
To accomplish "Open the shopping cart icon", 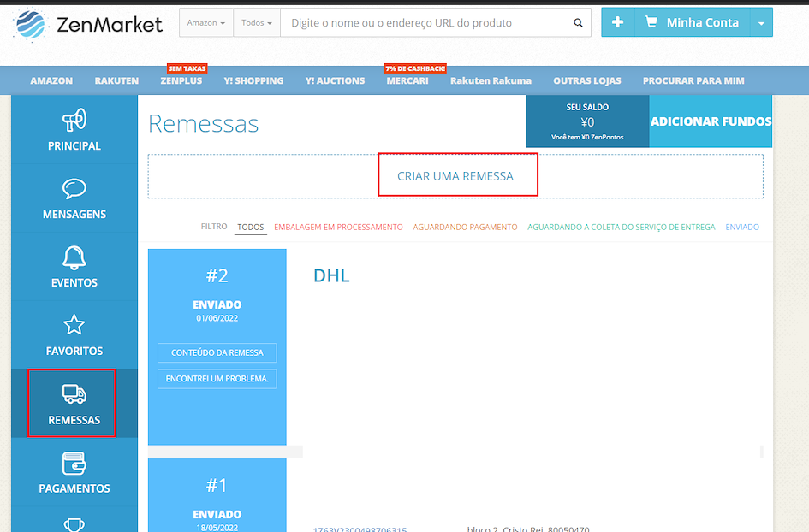I will (651, 22).
